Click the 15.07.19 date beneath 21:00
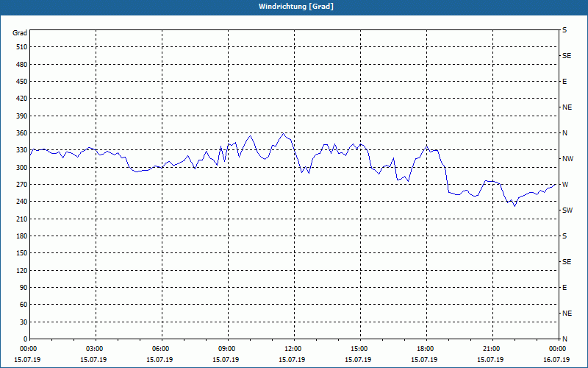Image resolution: width=588 pixels, height=368 pixels. tap(490, 360)
